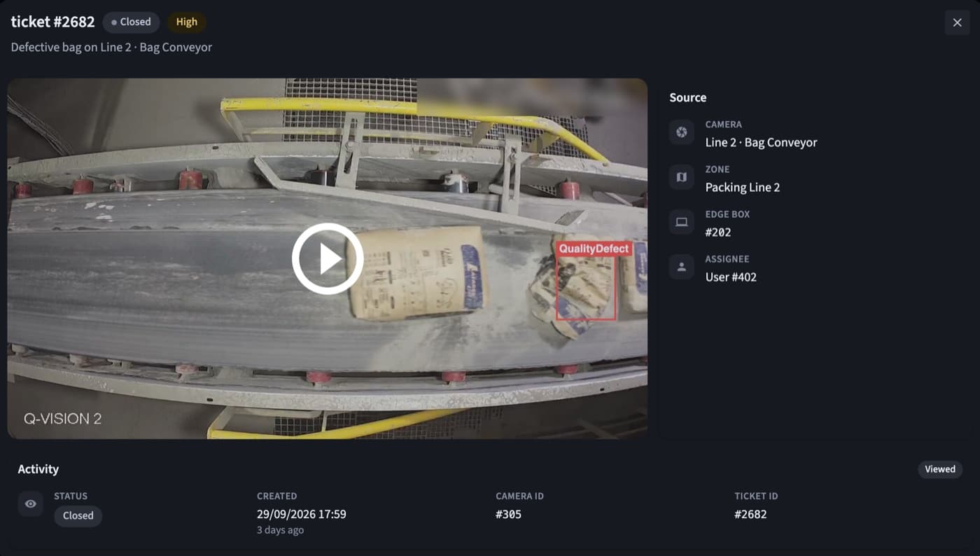Select zone value Packing Line 2
The height and width of the screenshot is (556, 980).
point(742,187)
